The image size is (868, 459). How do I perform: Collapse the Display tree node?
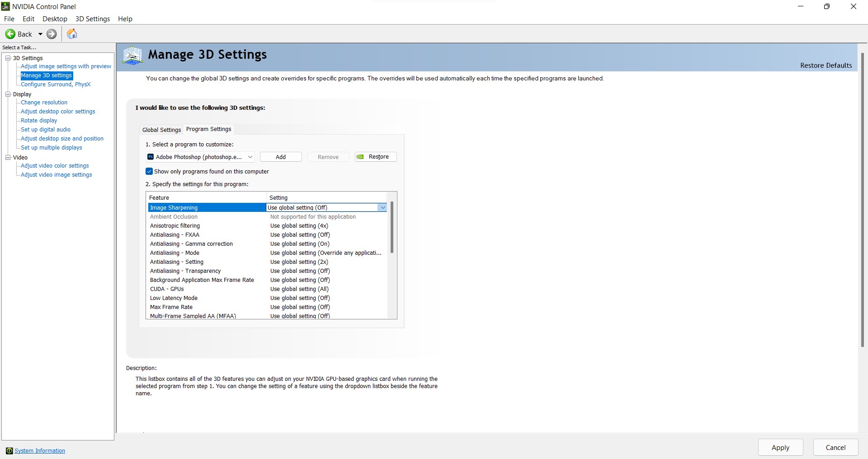tap(8, 94)
